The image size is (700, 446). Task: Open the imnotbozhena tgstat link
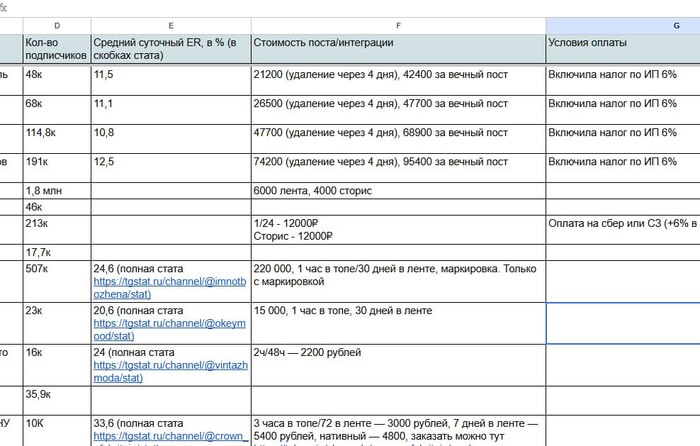170,288
